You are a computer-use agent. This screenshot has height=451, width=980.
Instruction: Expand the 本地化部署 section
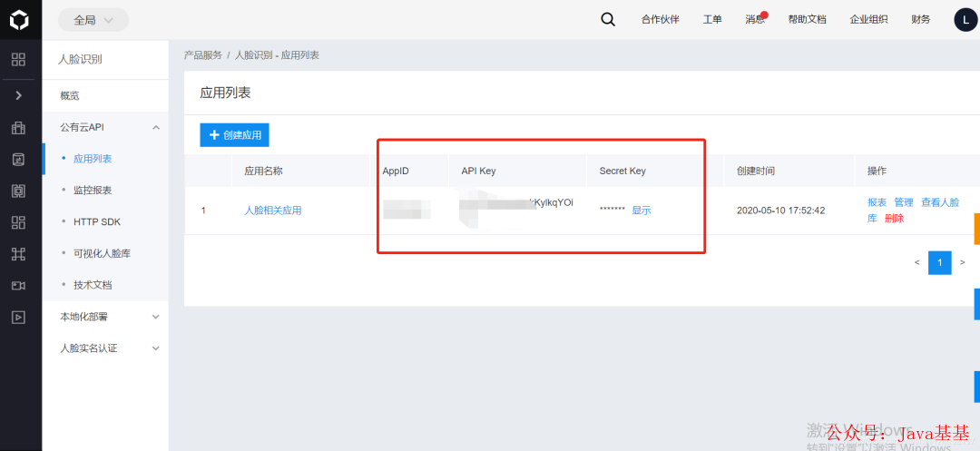tap(105, 317)
